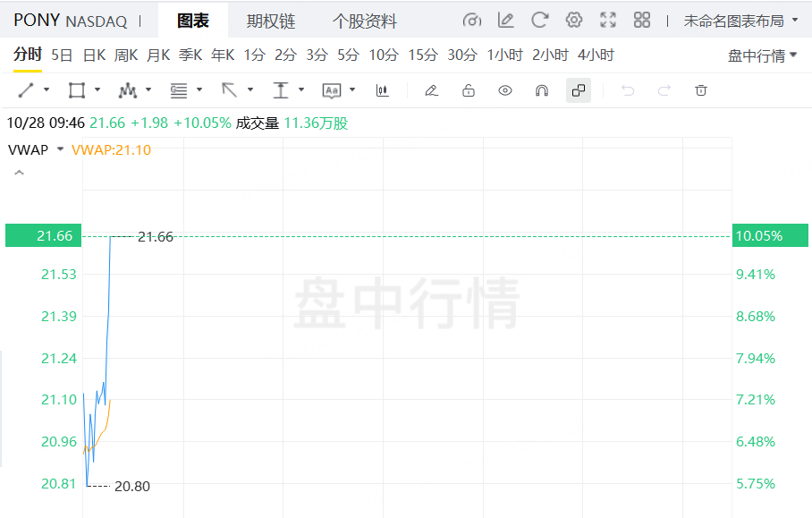Screen dimensions: 812x518
Task: Expand Fibonacci levels tool options
Action: coord(199,90)
